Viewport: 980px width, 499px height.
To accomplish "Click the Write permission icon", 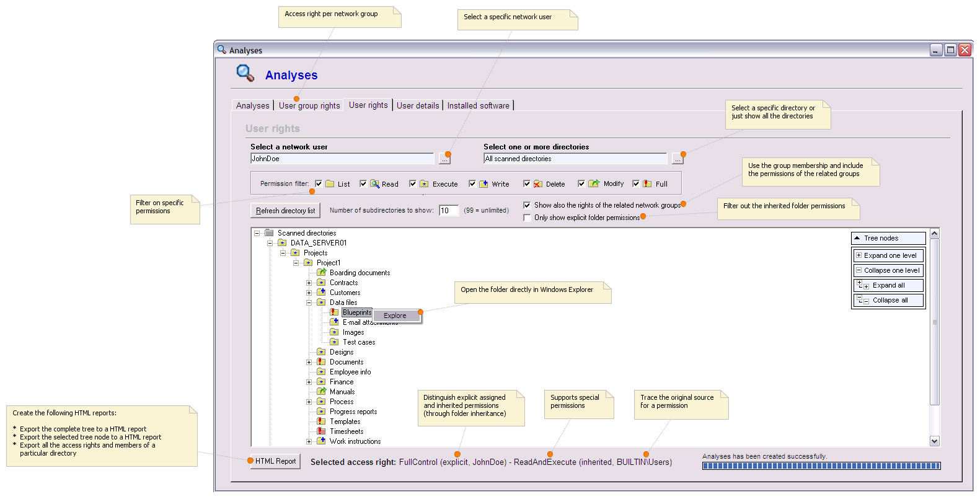I will (483, 183).
